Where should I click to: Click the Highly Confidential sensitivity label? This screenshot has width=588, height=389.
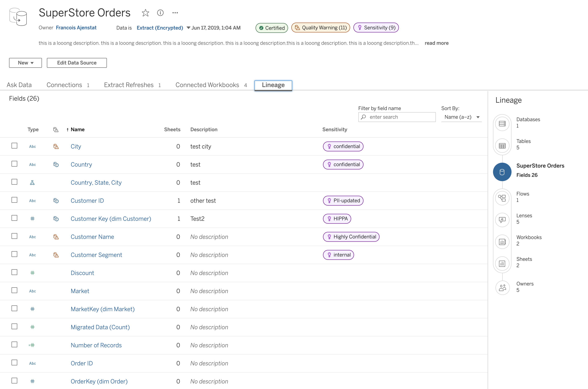click(x=351, y=237)
